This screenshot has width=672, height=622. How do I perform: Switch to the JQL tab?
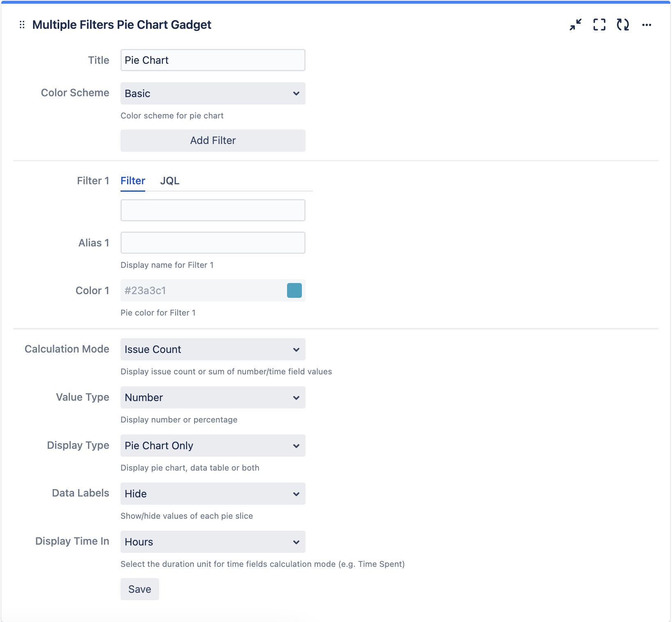pyautogui.click(x=169, y=181)
